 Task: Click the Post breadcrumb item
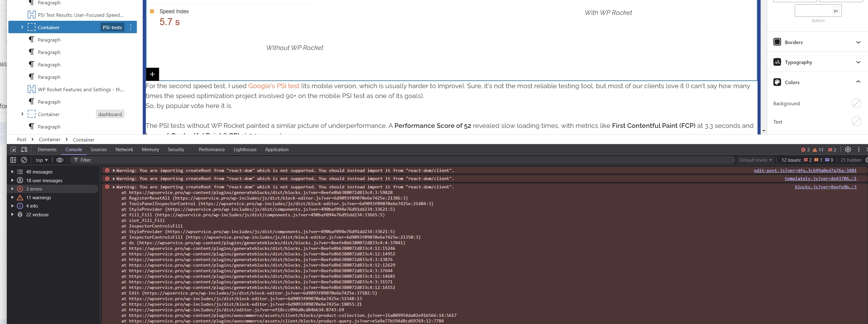pos(21,139)
